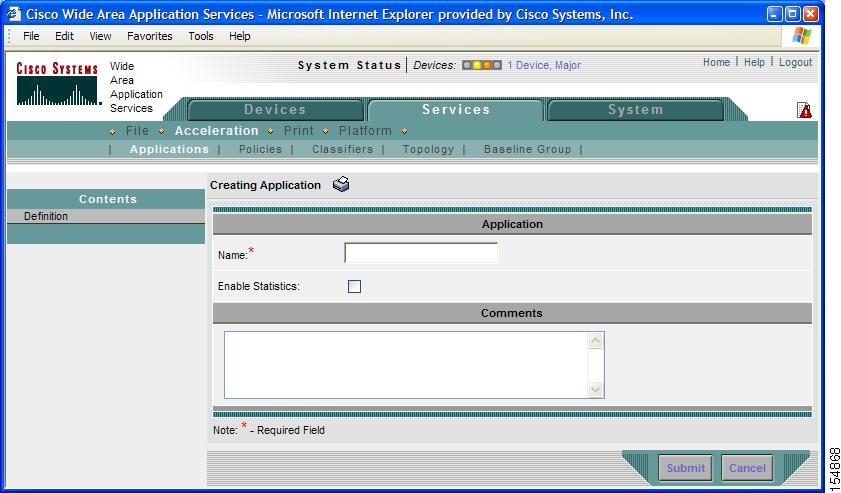Click the print icon beside Creating Application
This screenshot has height=493, width=841.
pos(341,184)
